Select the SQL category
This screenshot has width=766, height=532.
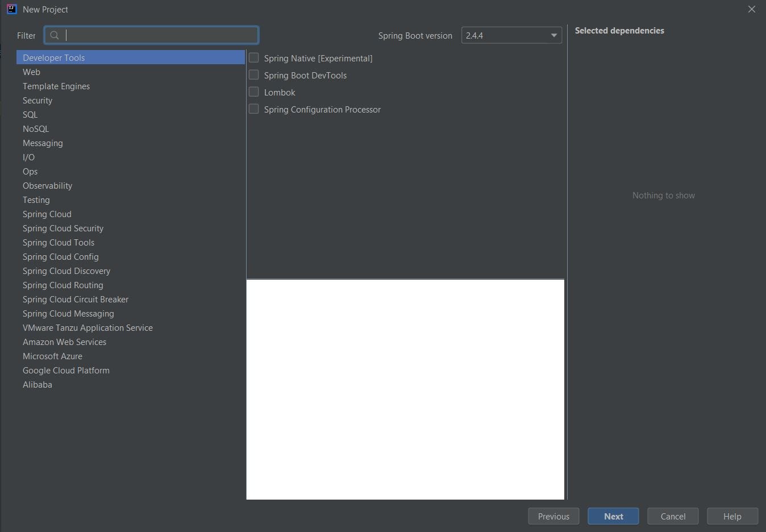pos(131,114)
